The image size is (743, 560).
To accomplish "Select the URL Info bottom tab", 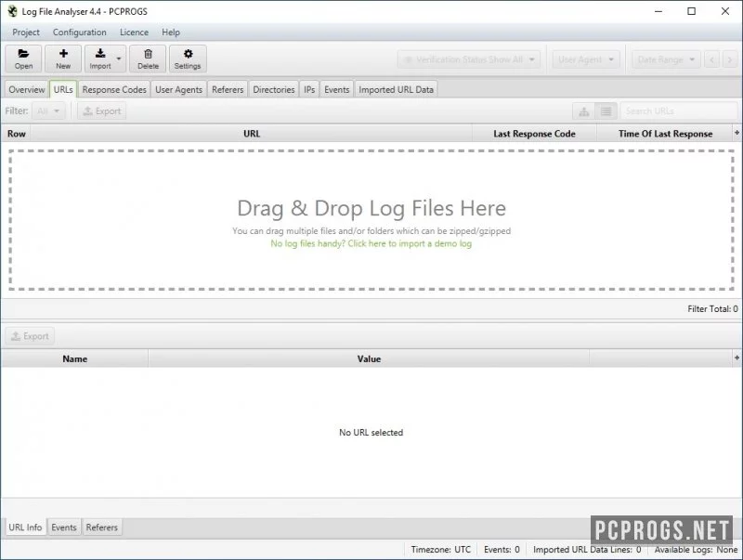I will pos(26,527).
